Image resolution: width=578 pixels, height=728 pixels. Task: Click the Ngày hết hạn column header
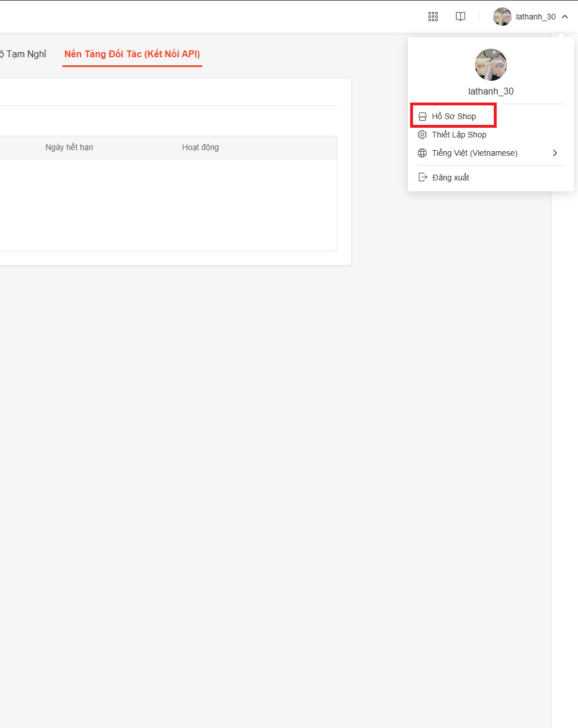(69, 147)
